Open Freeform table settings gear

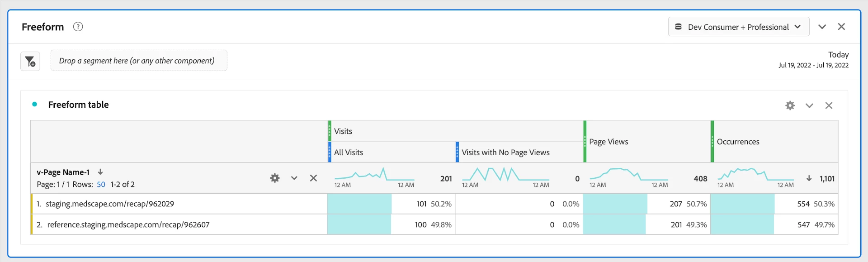[790, 105]
